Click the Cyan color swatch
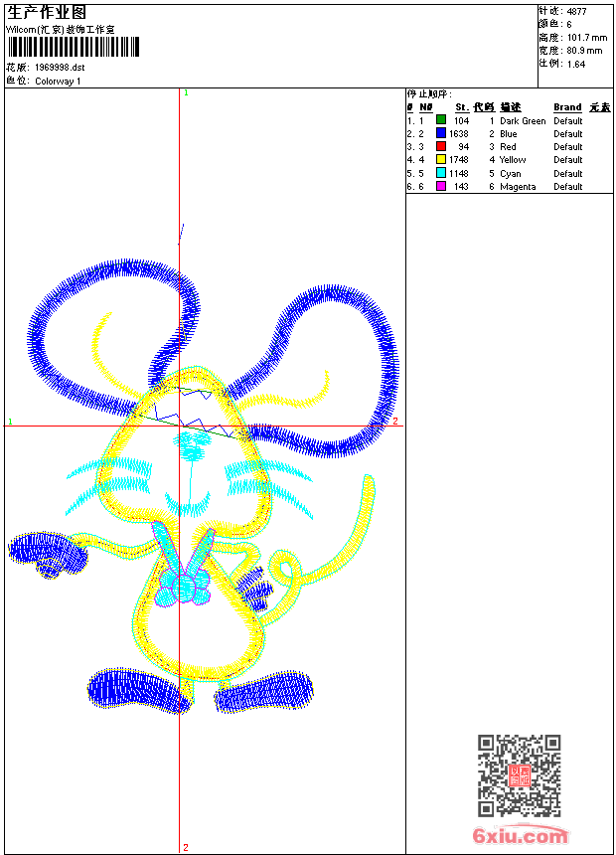 pos(441,173)
